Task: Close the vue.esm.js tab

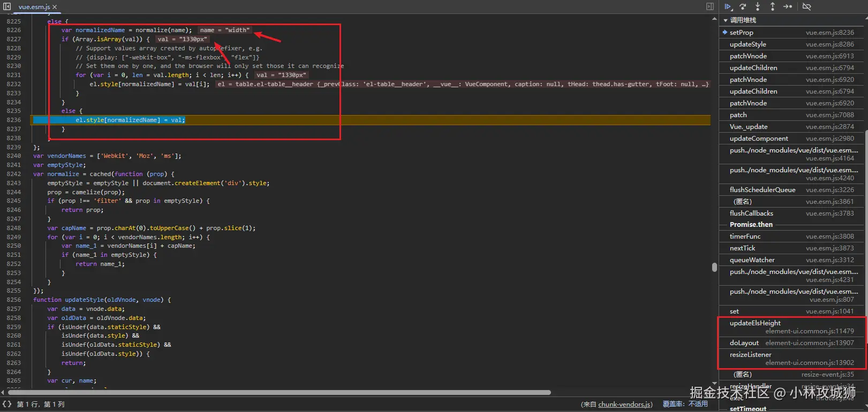Action: click(x=55, y=7)
